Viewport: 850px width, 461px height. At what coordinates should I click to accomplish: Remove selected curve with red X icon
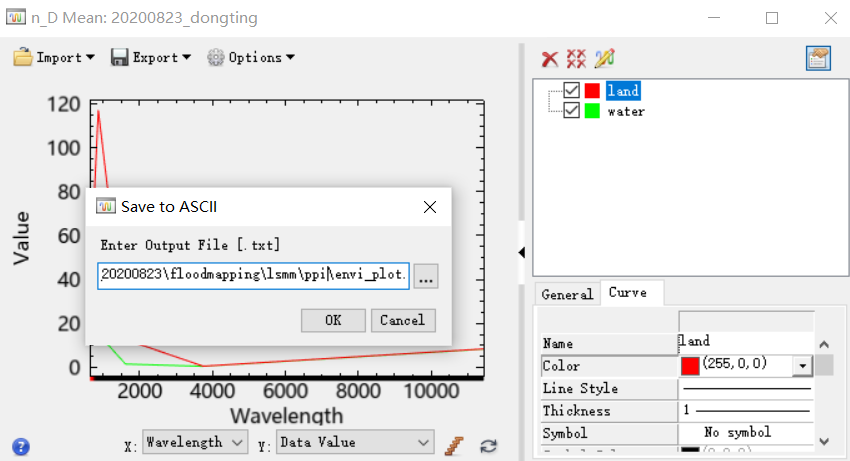click(x=550, y=59)
